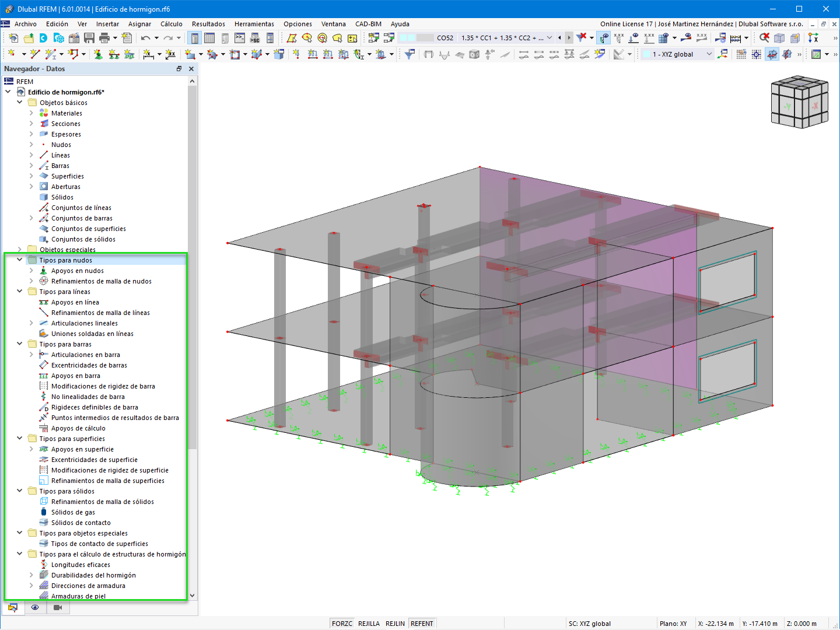Select Edificio de hormigon.rf6 model root

66,92
